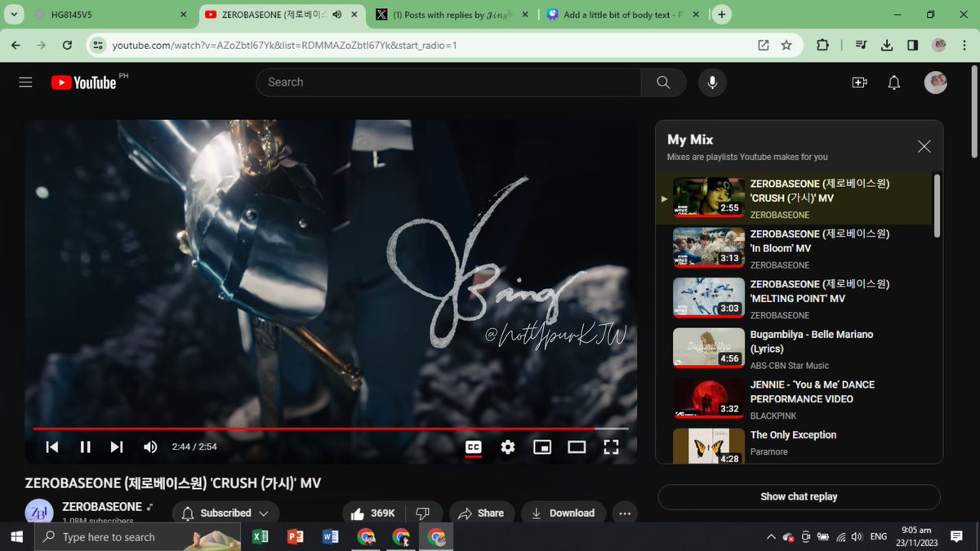Click the URL address bar
Image resolution: width=980 pixels, height=551 pixels.
pos(425,45)
